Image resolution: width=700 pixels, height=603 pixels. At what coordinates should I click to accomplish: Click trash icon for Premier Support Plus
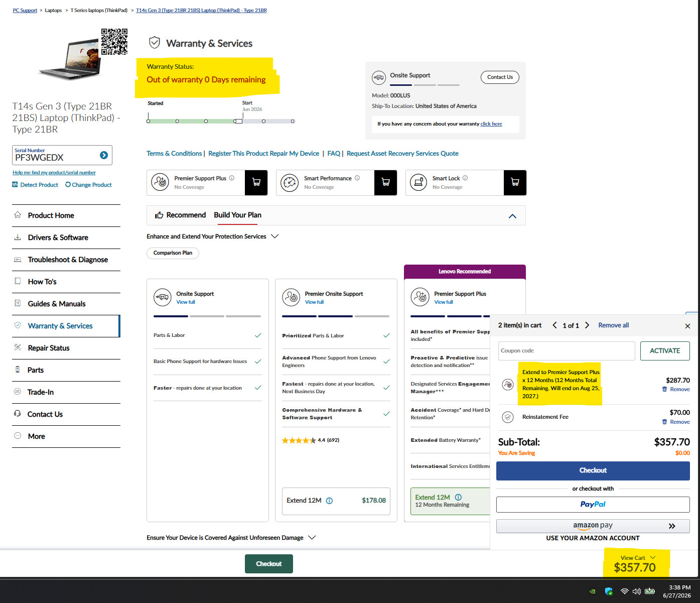tap(664, 389)
